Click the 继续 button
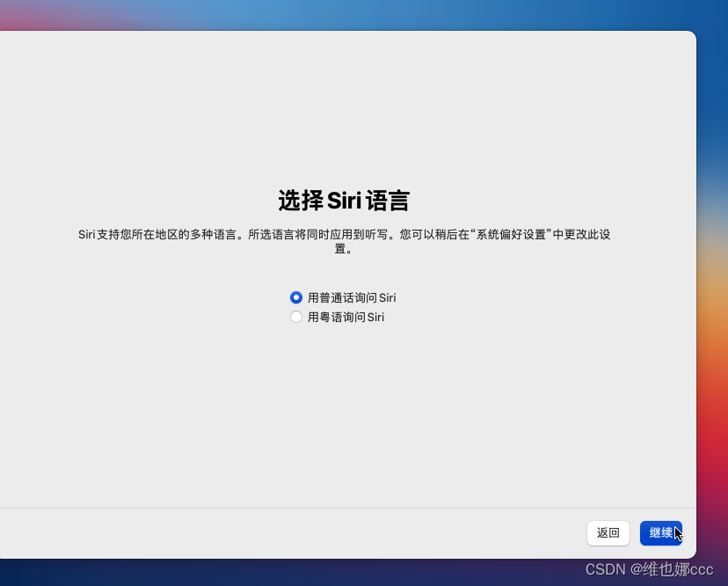The height and width of the screenshot is (586, 728). pyautogui.click(x=660, y=533)
